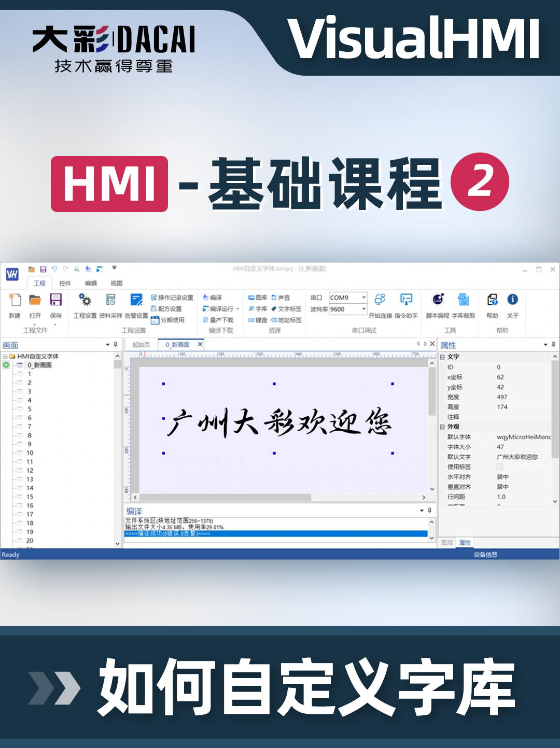Select screen 20 in the tree
Screen dimensions: 560x748
30,541
